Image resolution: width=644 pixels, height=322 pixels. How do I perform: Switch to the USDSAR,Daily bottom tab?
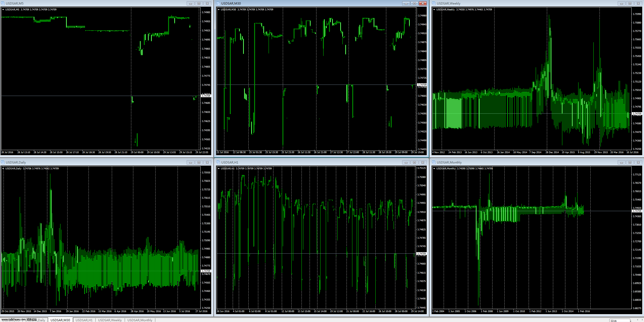(x=35, y=320)
